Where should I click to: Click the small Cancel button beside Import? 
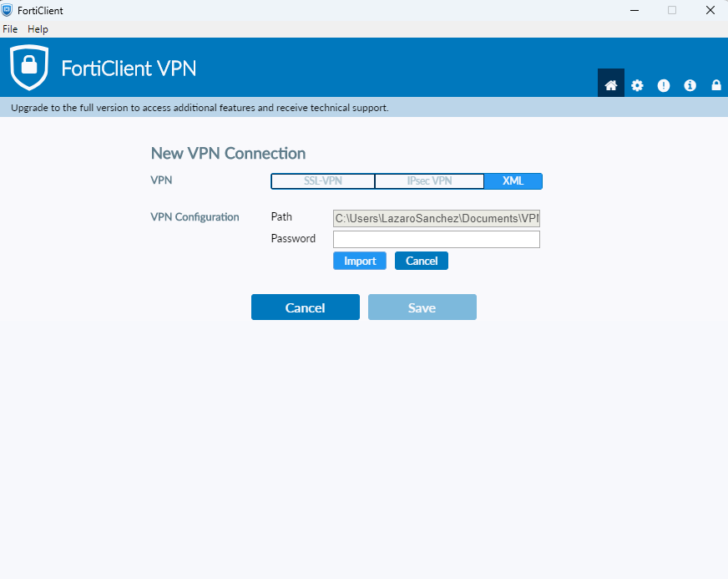422,261
